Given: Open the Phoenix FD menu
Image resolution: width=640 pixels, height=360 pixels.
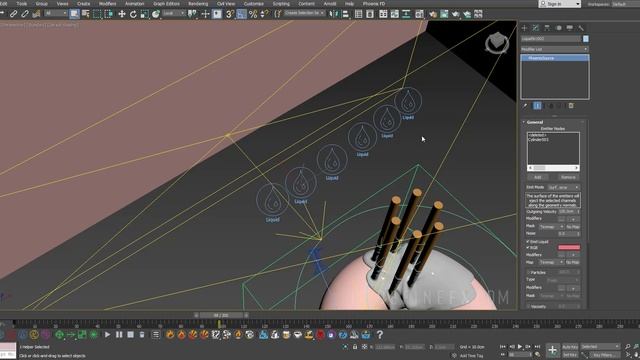Looking at the screenshot, I should (x=373, y=3).
